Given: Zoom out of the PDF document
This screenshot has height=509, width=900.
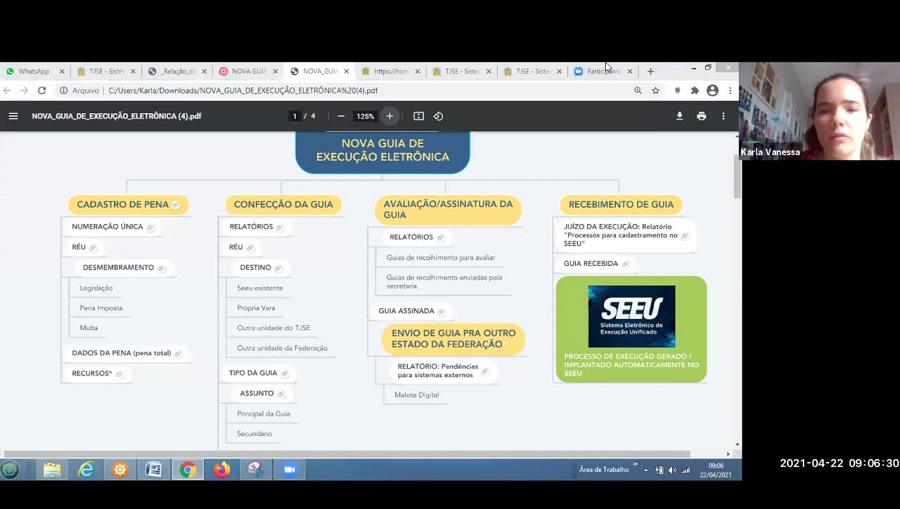Looking at the screenshot, I should click(x=341, y=116).
